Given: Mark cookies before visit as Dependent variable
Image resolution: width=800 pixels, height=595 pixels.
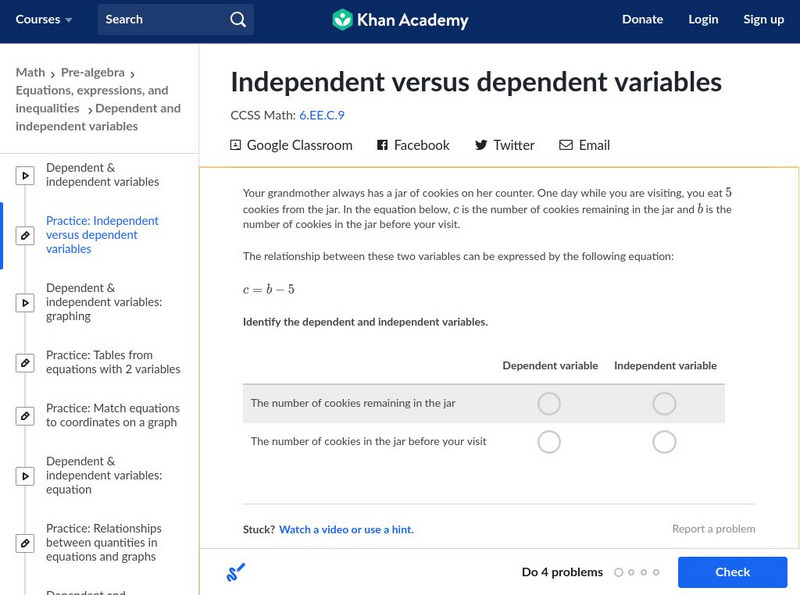Looking at the screenshot, I should (549, 442).
